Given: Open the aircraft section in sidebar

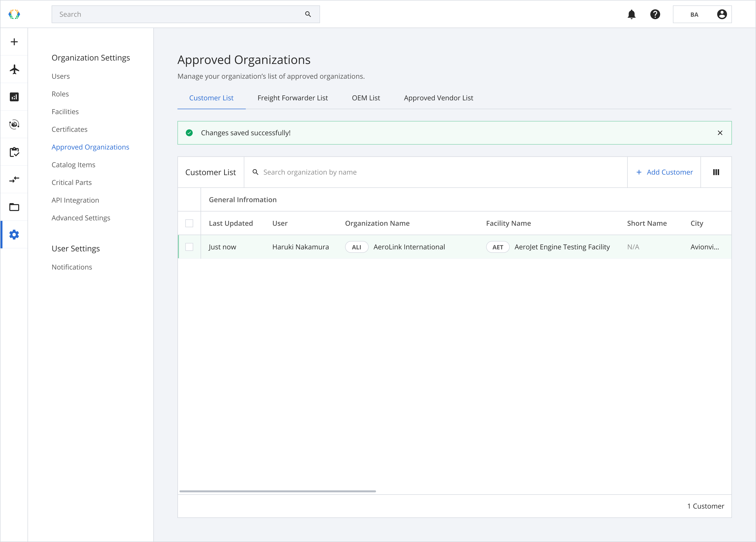Looking at the screenshot, I should pyautogui.click(x=14, y=69).
